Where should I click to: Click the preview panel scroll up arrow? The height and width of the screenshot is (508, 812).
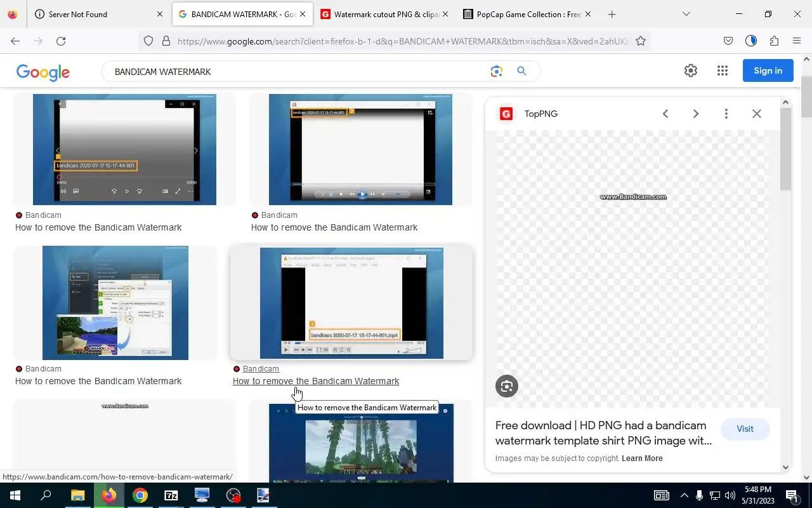785,102
